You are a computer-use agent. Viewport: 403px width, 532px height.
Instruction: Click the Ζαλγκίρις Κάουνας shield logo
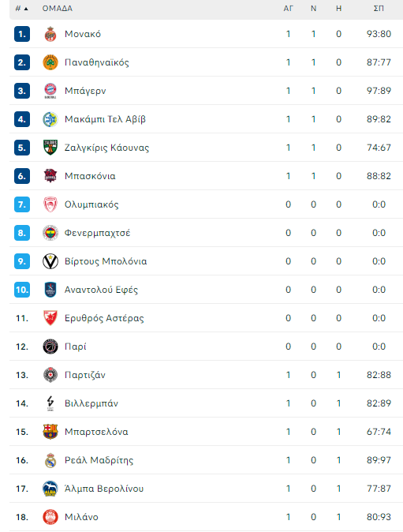pos(50,148)
